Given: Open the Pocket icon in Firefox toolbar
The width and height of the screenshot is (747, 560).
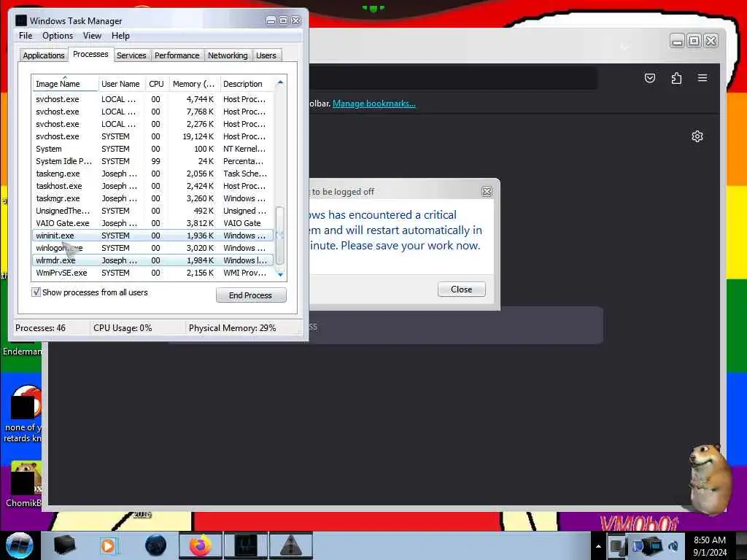Looking at the screenshot, I should pos(650,78).
